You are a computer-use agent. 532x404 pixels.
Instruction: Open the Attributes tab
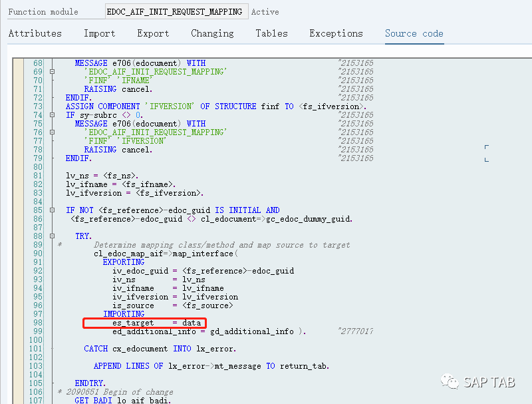click(35, 33)
